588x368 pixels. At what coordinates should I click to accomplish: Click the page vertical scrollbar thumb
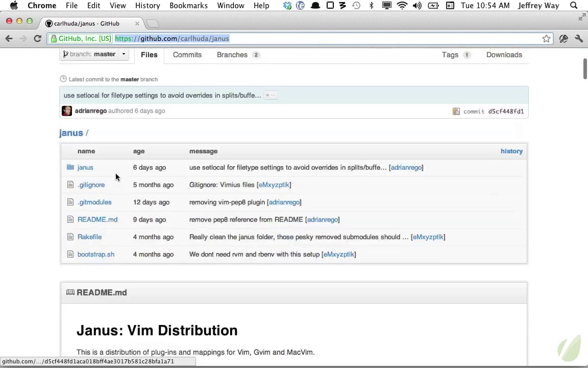[x=585, y=68]
